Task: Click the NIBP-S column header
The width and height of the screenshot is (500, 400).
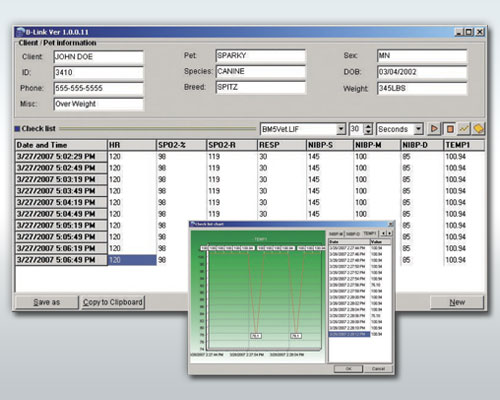Action: (330, 145)
